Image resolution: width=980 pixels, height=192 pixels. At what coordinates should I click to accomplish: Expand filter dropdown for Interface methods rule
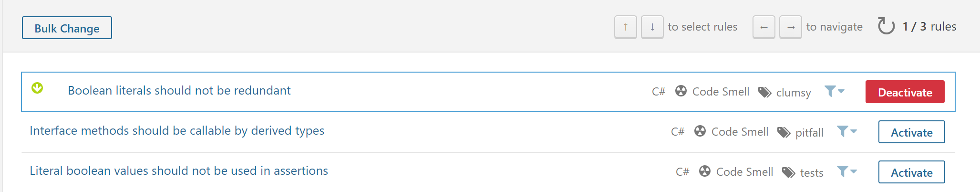coord(846,131)
